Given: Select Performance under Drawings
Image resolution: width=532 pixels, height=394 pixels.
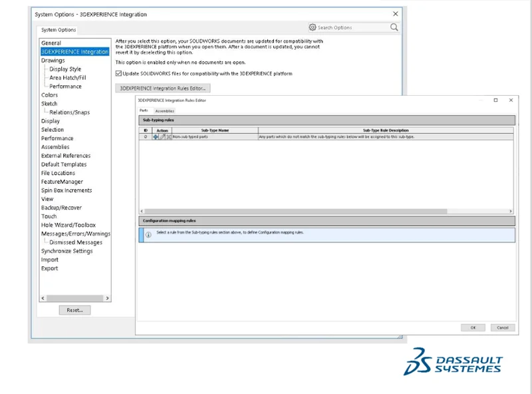Looking at the screenshot, I should click(x=65, y=87).
